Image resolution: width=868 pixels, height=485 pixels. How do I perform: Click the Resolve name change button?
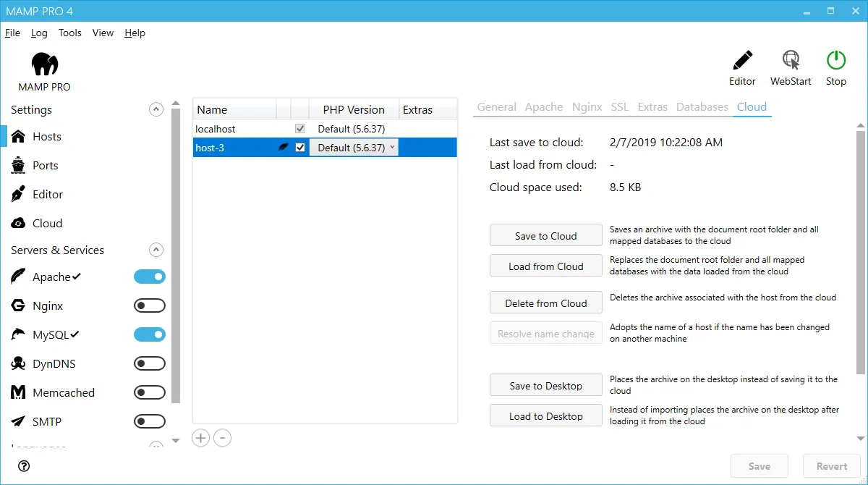coord(546,333)
